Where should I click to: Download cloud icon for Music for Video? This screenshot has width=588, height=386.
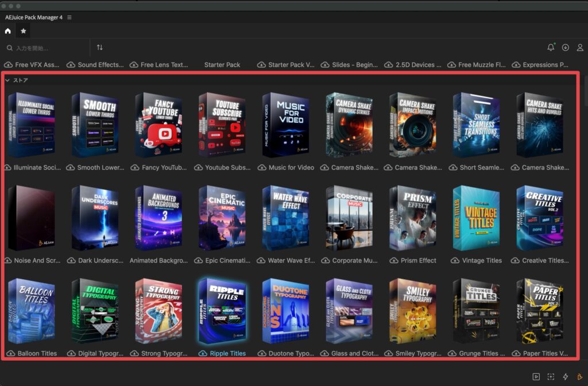262,168
